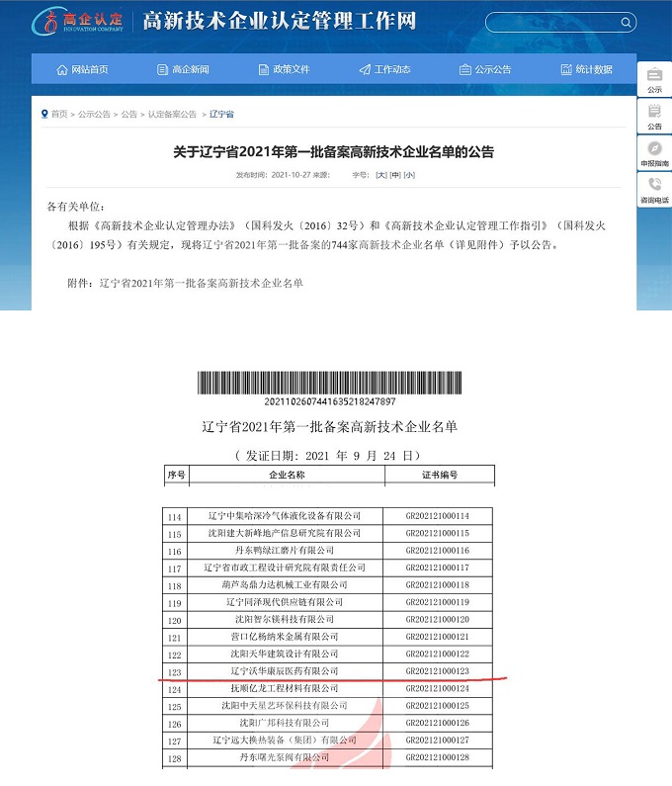
Task: Click the search magnifier icon
Action: point(626,22)
